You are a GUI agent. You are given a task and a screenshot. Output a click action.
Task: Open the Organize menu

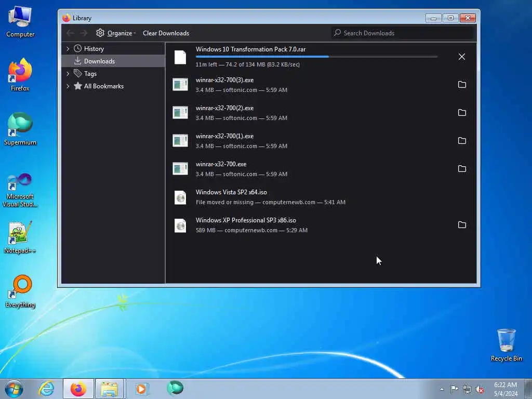(x=116, y=33)
